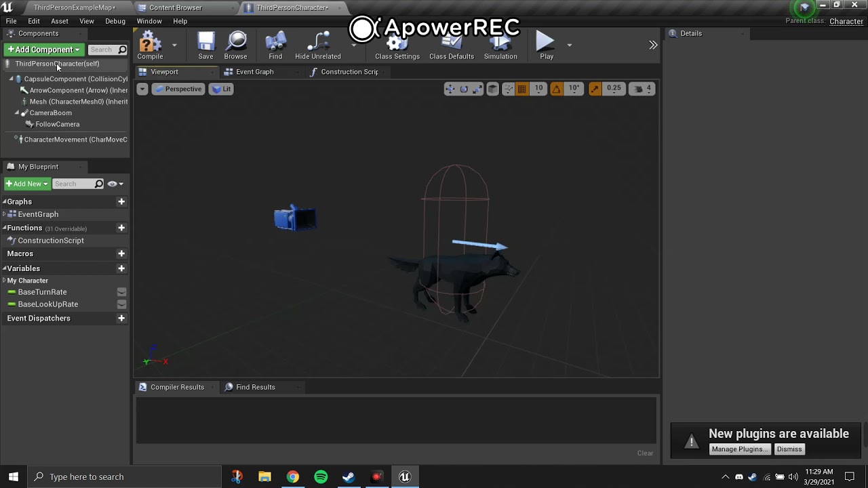
Task: Select the FollowCamera component
Action: [x=58, y=124]
